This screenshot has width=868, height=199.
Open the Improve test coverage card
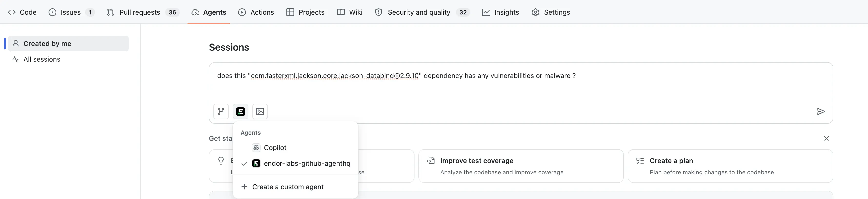[x=521, y=166]
